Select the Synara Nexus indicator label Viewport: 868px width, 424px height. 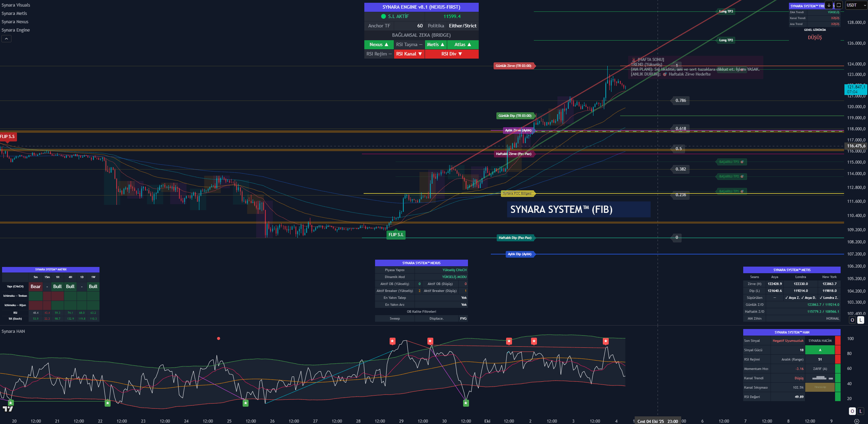coord(15,22)
